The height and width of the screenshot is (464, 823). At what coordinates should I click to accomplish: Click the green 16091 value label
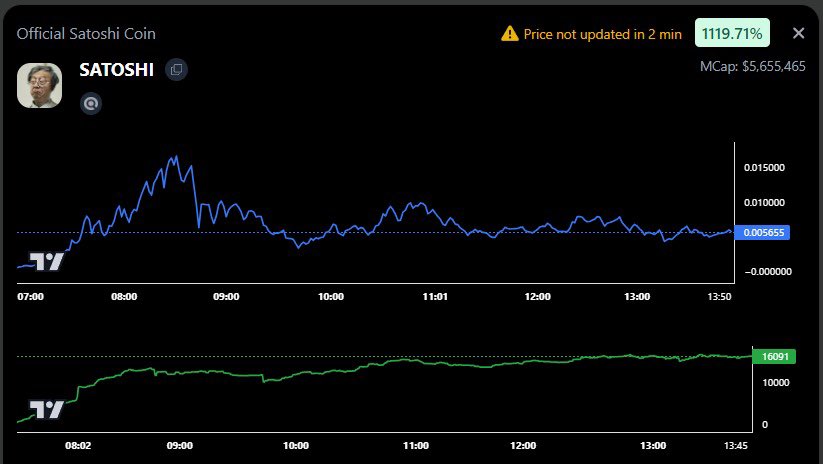pyautogui.click(x=774, y=356)
